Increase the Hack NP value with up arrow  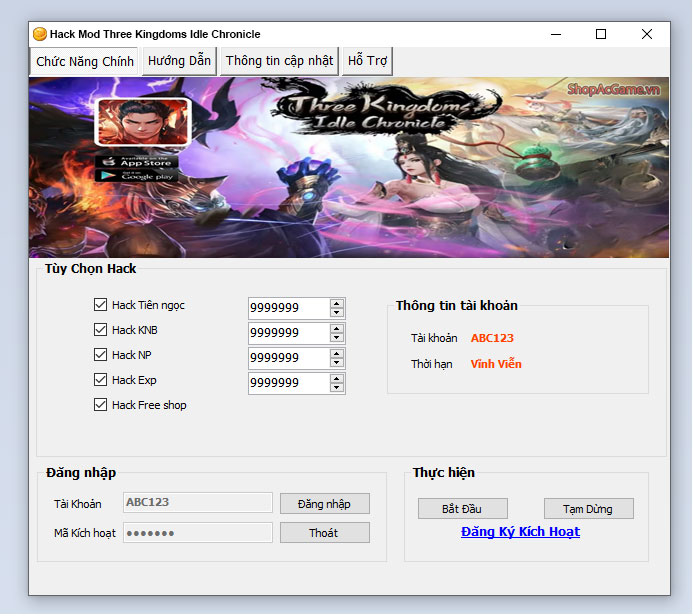coord(337,354)
